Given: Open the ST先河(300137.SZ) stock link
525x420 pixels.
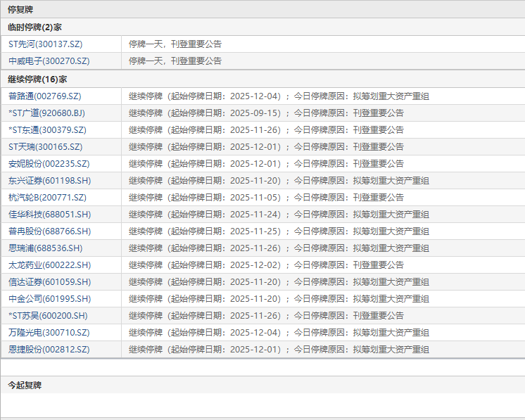Looking at the screenshot, I should (x=45, y=44).
